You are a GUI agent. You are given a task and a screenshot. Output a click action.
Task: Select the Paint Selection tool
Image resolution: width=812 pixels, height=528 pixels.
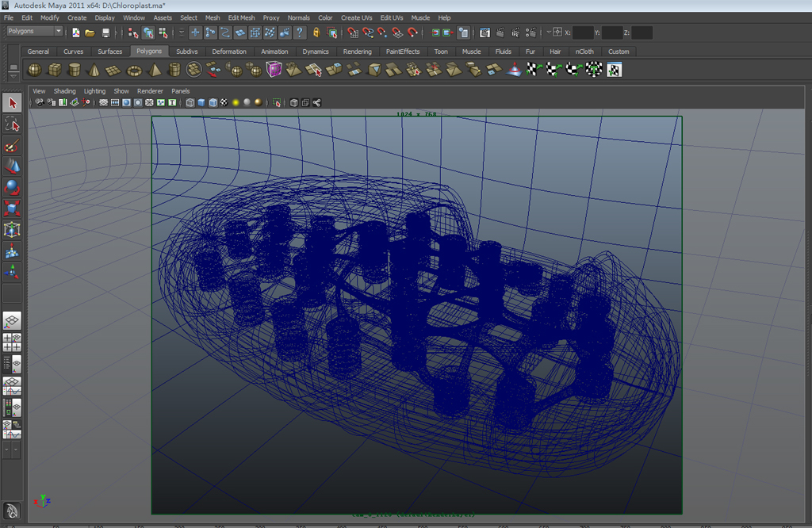11,146
